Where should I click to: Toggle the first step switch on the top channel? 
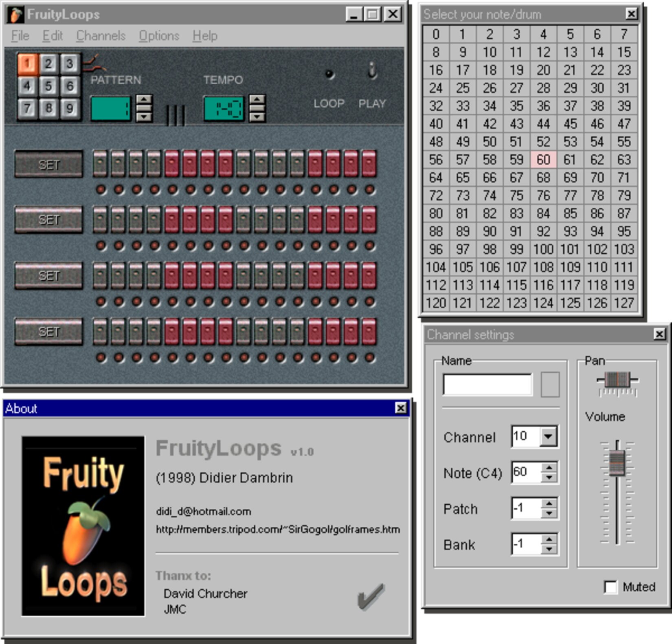pyautogui.click(x=99, y=163)
